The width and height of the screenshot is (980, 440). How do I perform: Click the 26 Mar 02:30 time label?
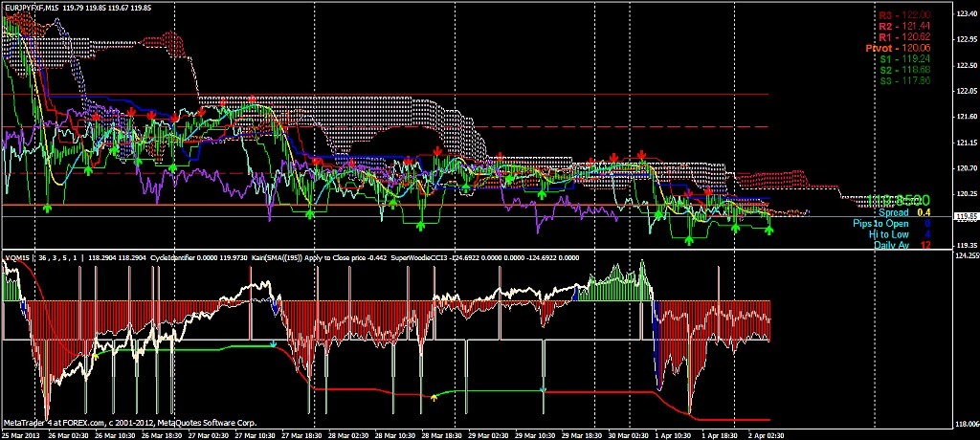tap(66, 435)
